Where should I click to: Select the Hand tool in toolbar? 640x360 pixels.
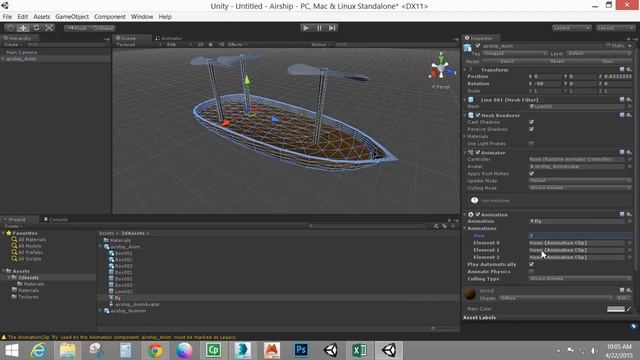pyautogui.click(x=11, y=28)
